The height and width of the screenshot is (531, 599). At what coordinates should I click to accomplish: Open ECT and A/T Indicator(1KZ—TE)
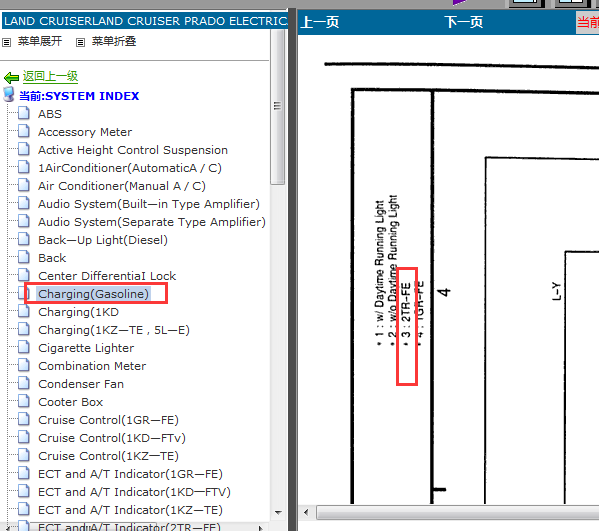[130, 510]
